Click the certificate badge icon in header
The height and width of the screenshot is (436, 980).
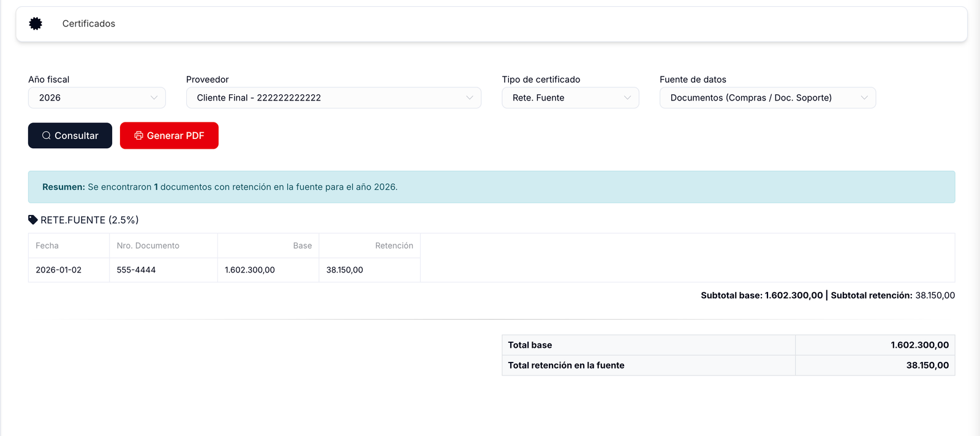pos(36,23)
